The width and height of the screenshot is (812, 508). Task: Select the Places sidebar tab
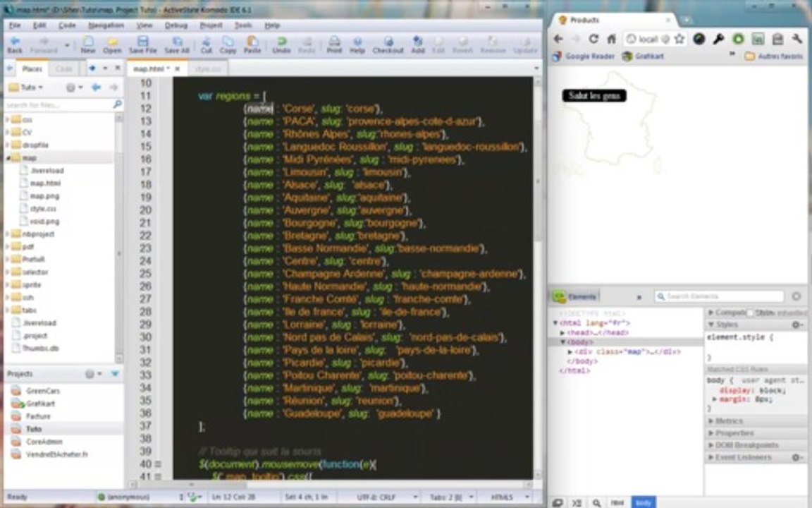[32, 68]
